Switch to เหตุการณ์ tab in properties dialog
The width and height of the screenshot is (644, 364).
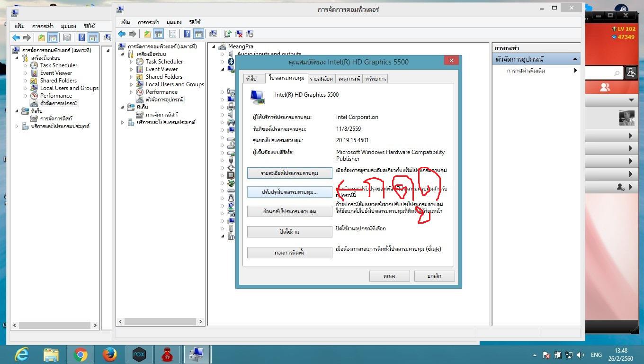pos(349,79)
